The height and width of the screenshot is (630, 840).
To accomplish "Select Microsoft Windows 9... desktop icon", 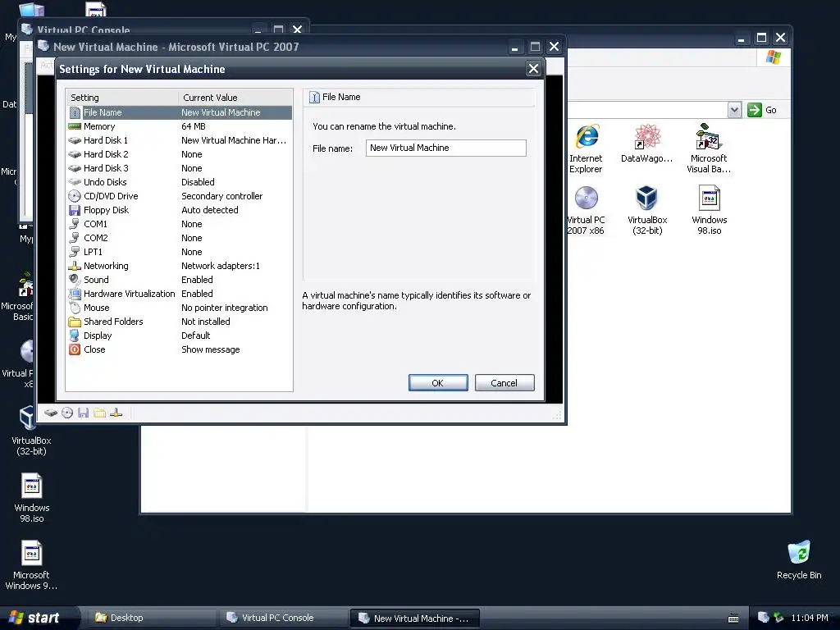I will (x=32, y=565).
